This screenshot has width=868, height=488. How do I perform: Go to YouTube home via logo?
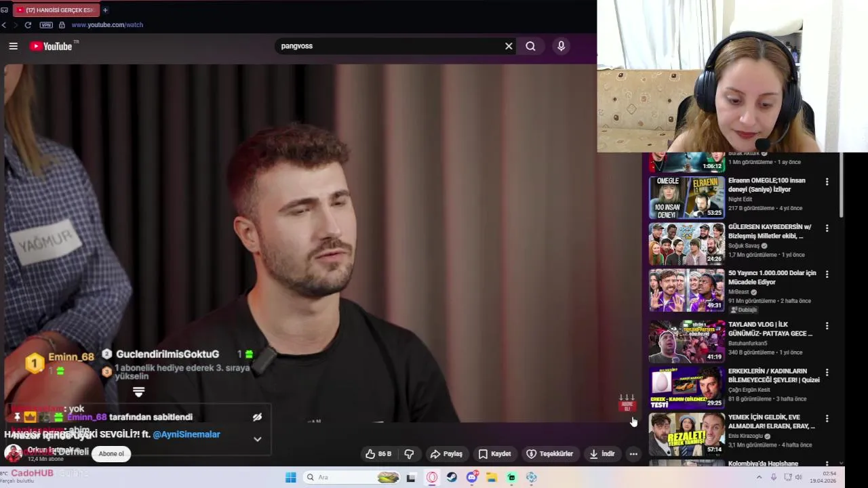(x=51, y=46)
